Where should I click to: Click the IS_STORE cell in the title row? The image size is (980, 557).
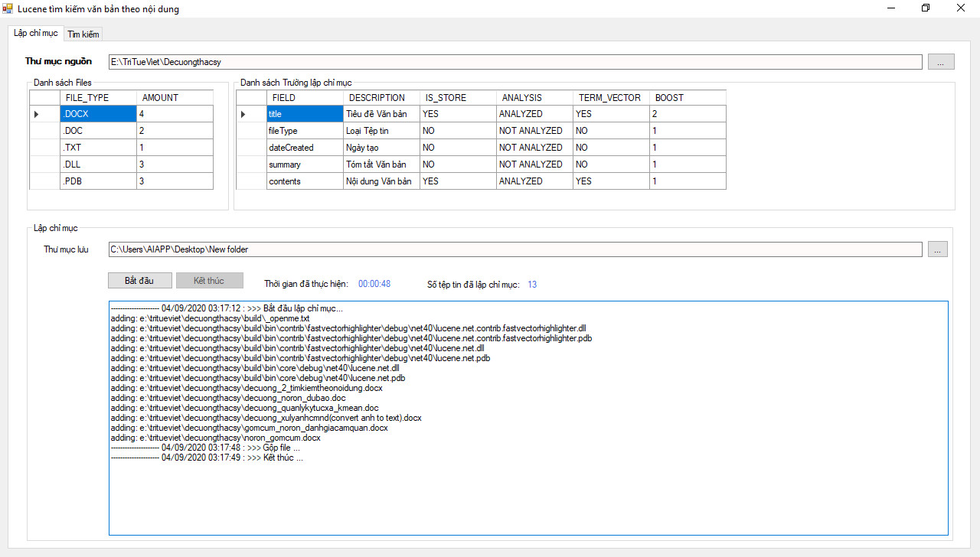point(459,114)
